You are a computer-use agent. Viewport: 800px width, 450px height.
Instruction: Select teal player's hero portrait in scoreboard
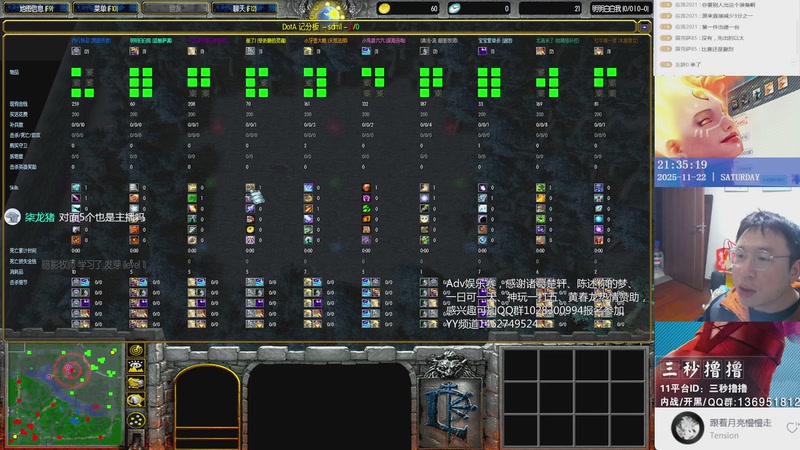click(x=134, y=51)
